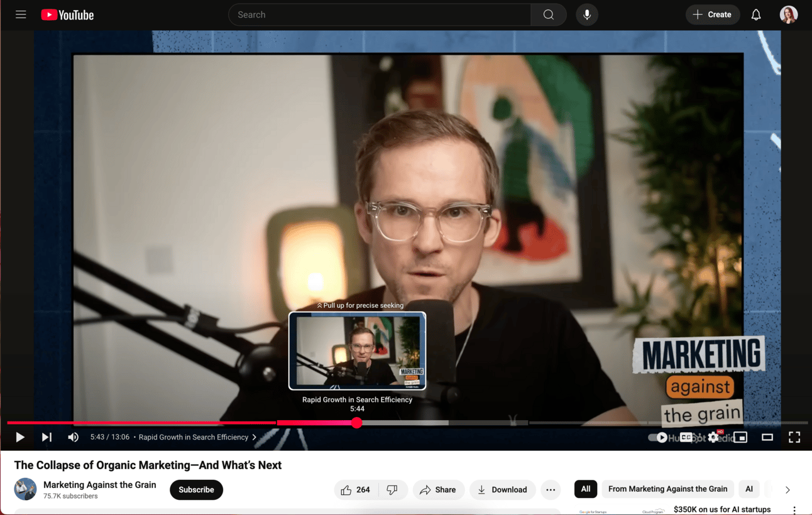The image size is (812, 515).
Task: Select the AI filter chip
Action: coord(749,489)
